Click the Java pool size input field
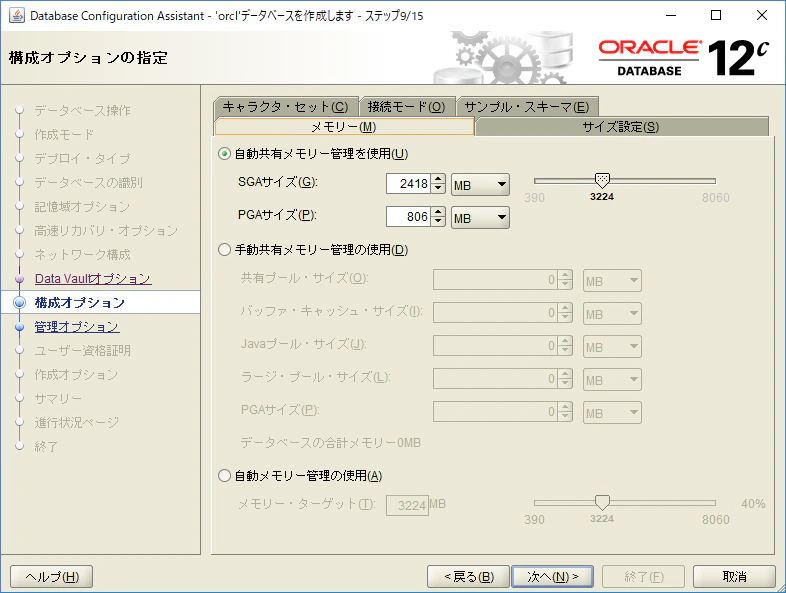 (x=496, y=345)
